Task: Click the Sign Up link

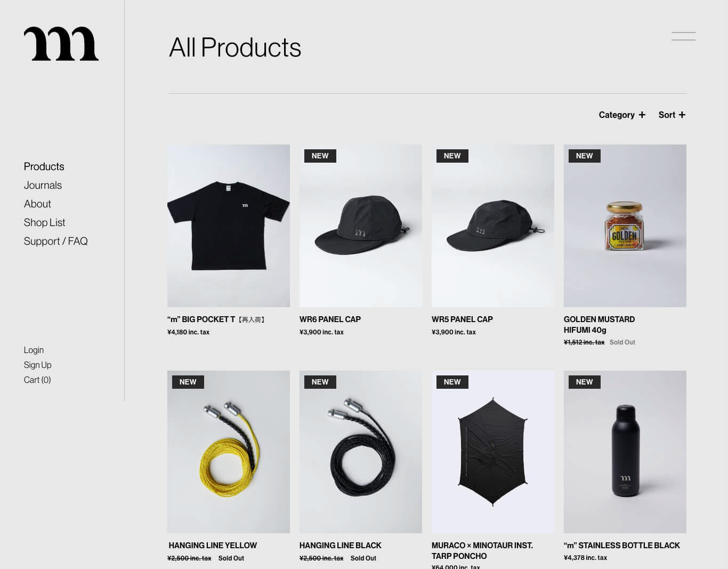Action: 37,365
